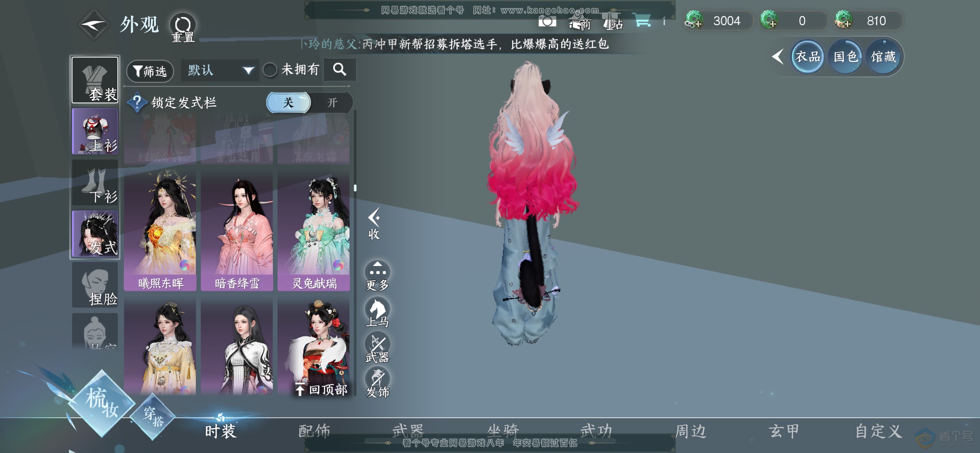Image resolution: width=980 pixels, height=453 pixels.
Task: Open the search magnifier
Action: [339, 70]
